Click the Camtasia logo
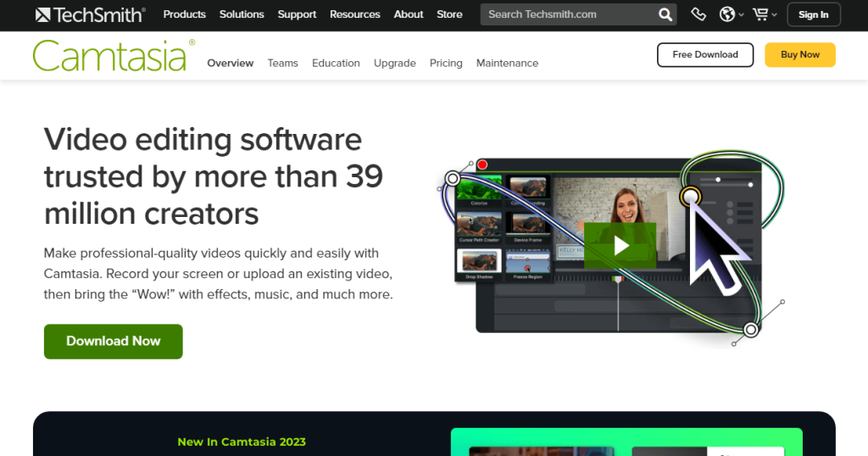The width and height of the screenshot is (868, 456). [x=114, y=55]
